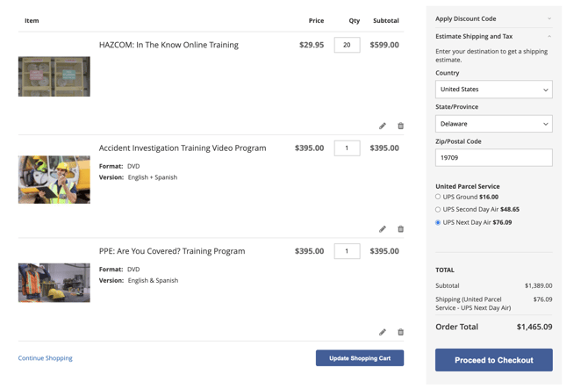Remove Accident Investigation Training with trash icon
The height and width of the screenshot is (389, 588).
[401, 229]
